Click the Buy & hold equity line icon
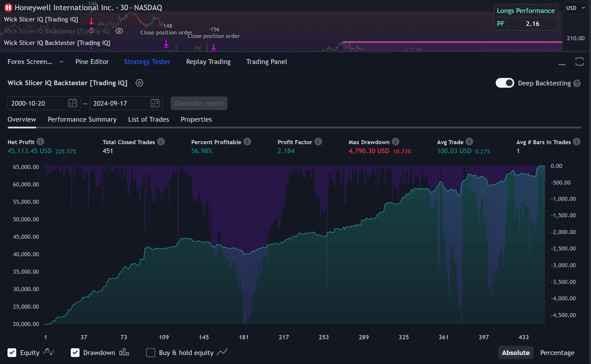Screen dimensions: 591x364 [x=222, y=352]
